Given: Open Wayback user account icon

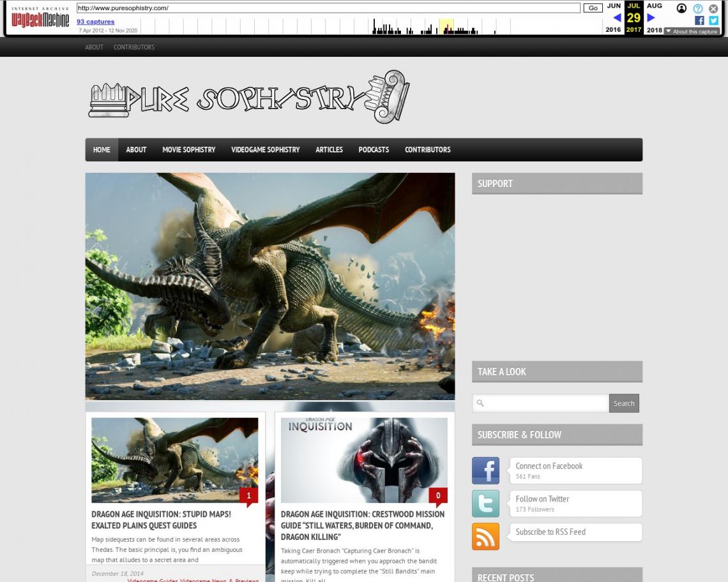Looking at the screenshot, I should (681, 8).
